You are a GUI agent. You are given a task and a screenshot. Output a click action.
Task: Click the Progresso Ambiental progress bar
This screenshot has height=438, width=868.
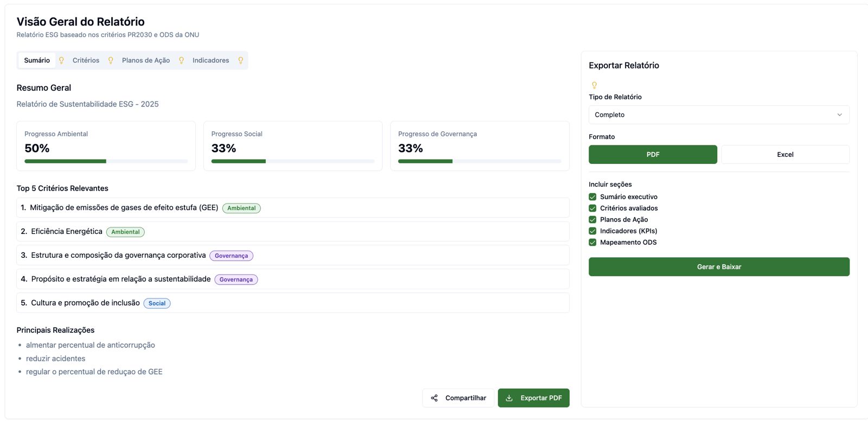click(x=106, y=161)
